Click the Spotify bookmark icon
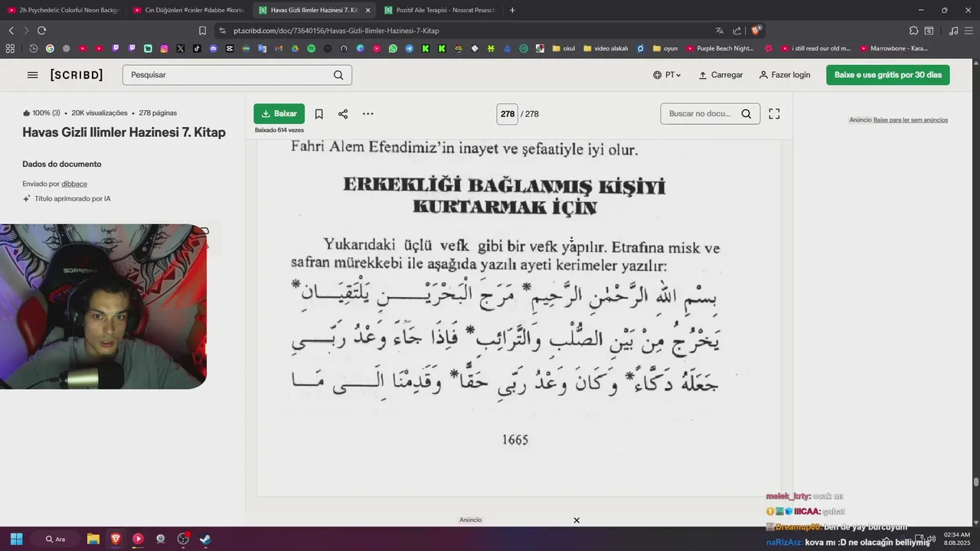 (x=311, y=48)
